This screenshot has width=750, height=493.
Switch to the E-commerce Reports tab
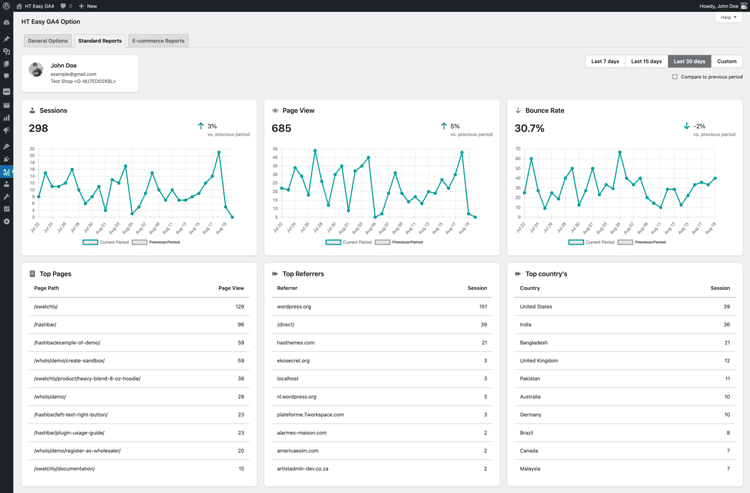click(x=159, y=41)
